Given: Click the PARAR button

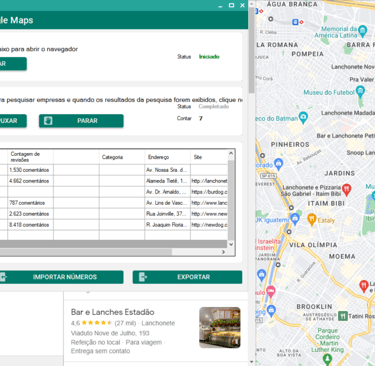Looking at the screenshot, I should (x=81, y=121).
